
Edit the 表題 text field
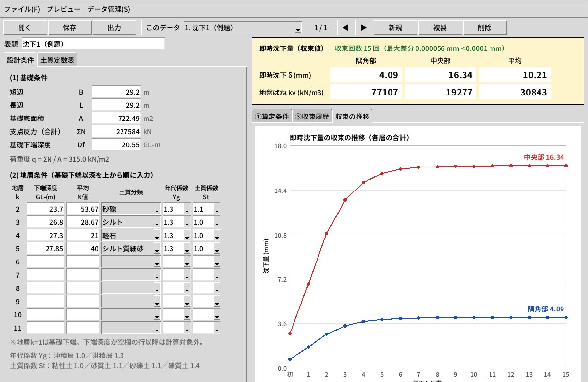click(93, 44)
